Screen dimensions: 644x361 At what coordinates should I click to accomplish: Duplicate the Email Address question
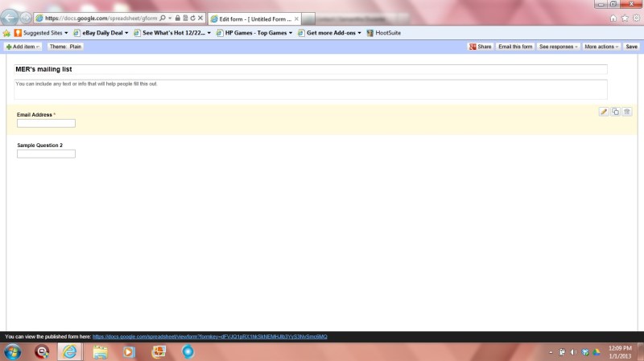click(615, 112)
